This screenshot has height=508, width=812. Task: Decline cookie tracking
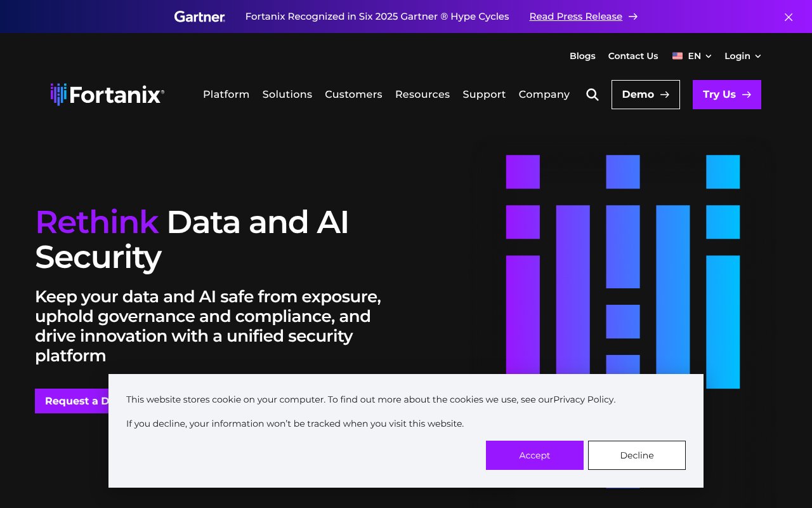pyautogui.click(x=636, y=455)
